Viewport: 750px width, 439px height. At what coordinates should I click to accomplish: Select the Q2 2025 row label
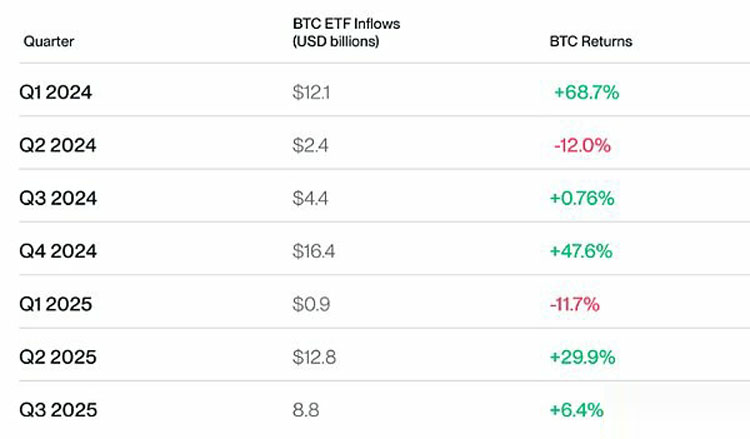coord(58,357)
